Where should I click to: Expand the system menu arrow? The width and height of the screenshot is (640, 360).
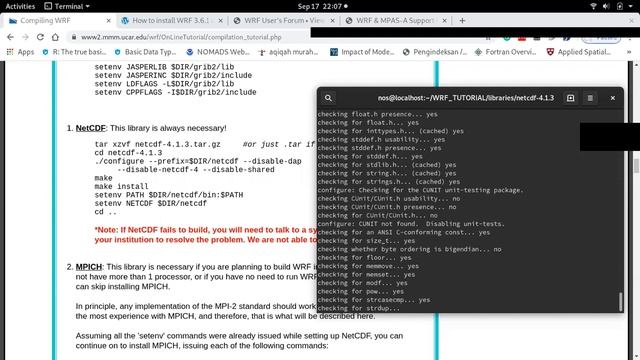coord(632,7)
